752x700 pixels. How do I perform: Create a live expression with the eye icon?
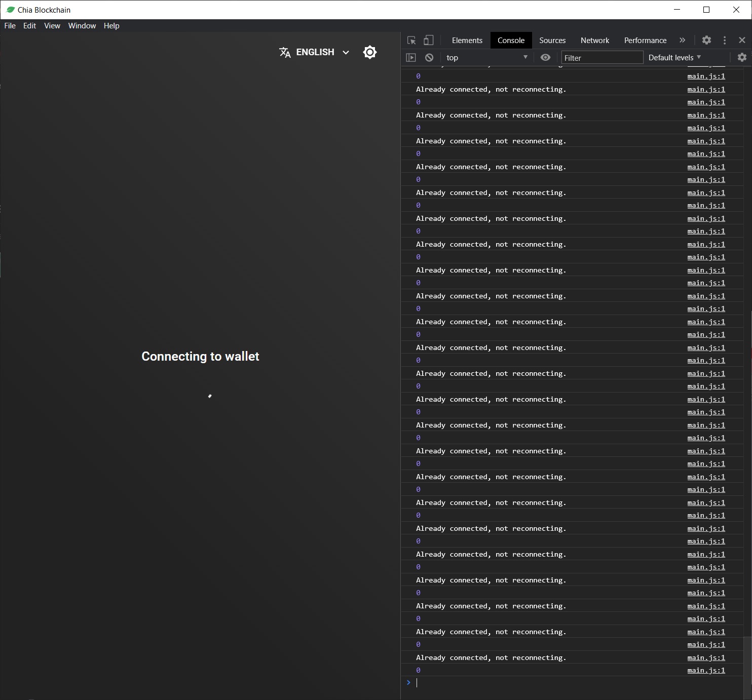[x=545, y=57]
